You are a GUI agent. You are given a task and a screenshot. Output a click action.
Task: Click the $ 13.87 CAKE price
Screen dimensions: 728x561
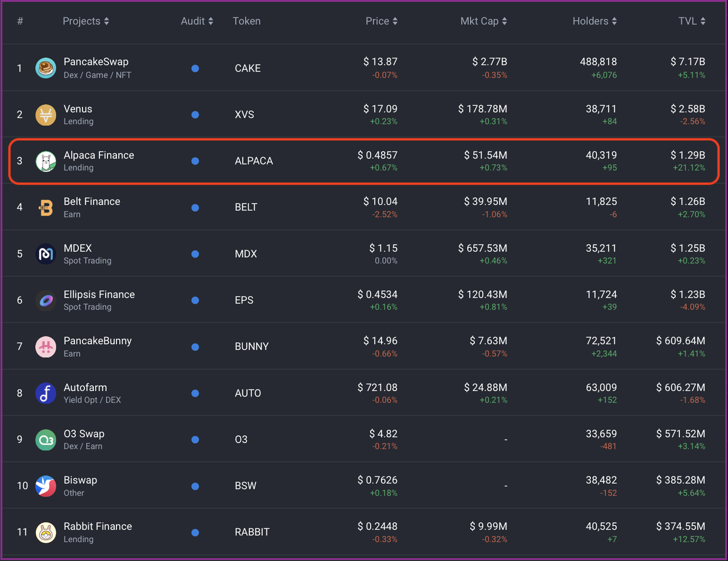(x=380, y=62)
